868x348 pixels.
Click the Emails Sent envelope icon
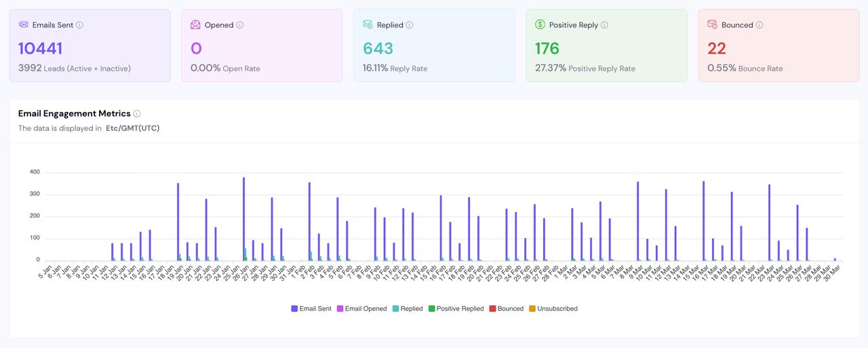click(23, 24)
